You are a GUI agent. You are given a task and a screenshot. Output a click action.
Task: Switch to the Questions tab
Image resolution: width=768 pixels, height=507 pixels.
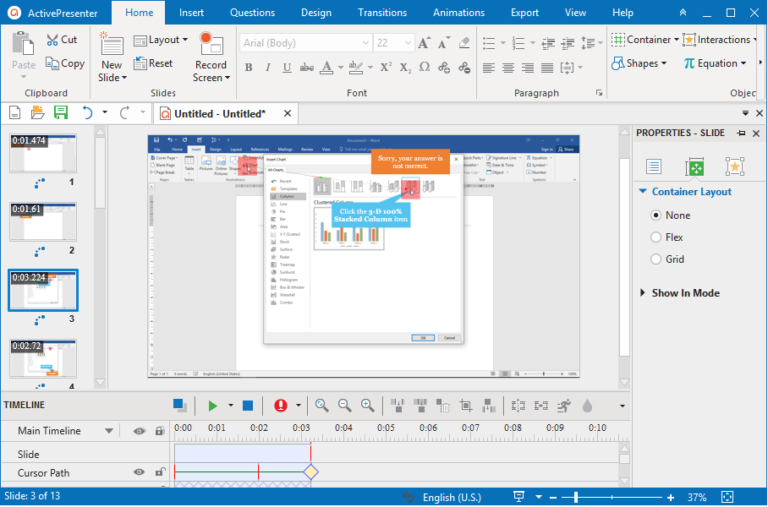[x=252, y=13]
